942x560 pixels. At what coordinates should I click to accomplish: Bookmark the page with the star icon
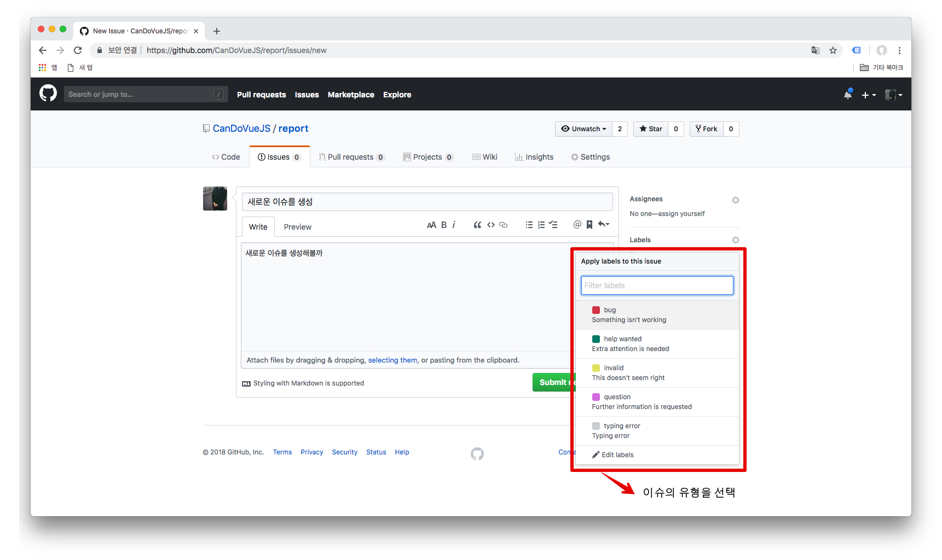coord(833,50)
